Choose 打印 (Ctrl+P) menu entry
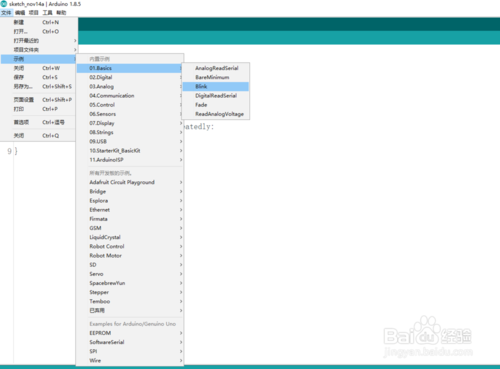 coord(39,109)
